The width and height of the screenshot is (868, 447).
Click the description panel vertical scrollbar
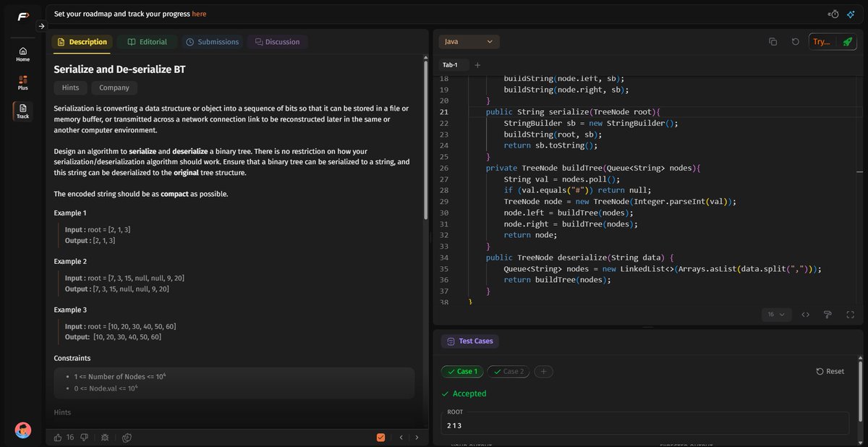[x=427, y=139]
